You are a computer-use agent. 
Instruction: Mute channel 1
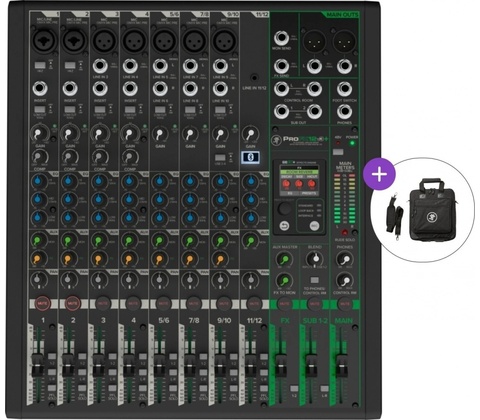pos(42,304)
